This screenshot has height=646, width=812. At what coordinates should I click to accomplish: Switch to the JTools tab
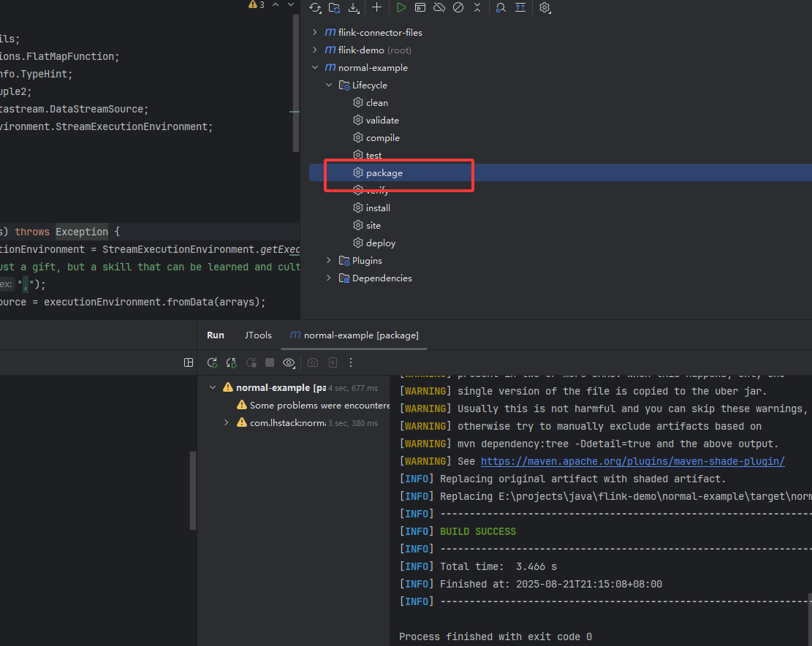tap(258, 335)
